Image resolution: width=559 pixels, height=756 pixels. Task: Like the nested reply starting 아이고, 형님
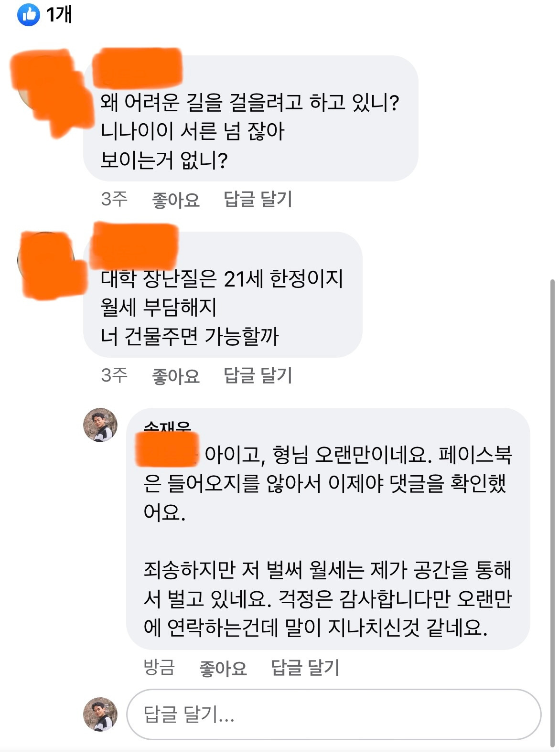pos(223,668)
